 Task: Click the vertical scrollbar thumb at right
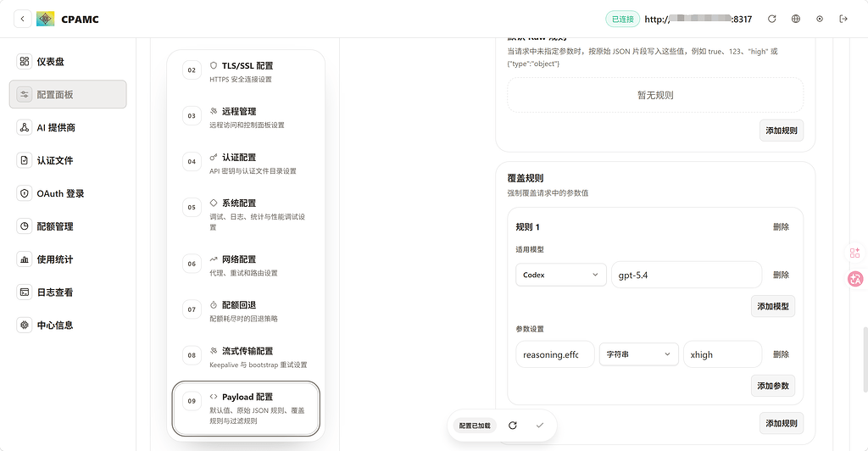tap(865, 358)
